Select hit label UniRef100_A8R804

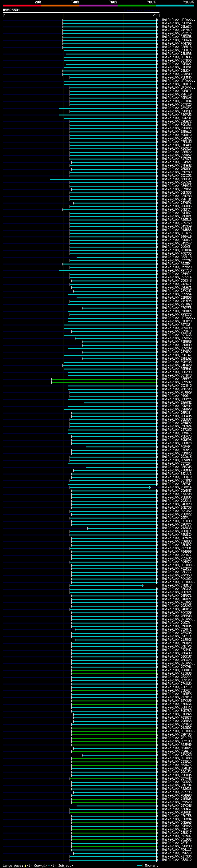[177, 812]
